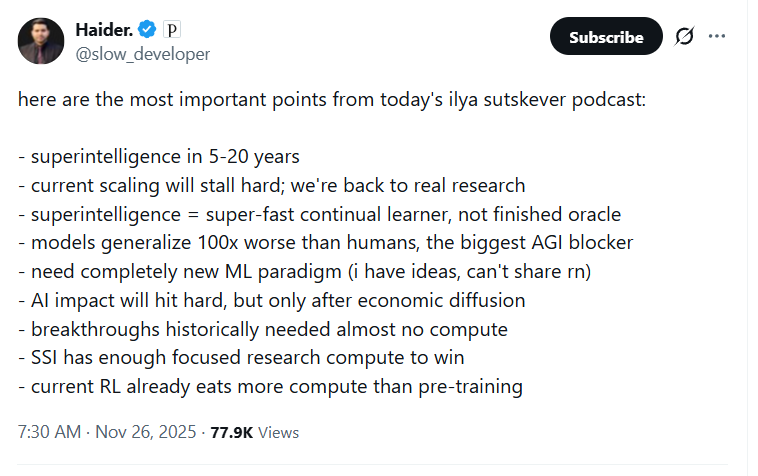Click the models generalize 100x worse line
The width and height of the screenshot is (758, 476).
click(325, 243)
